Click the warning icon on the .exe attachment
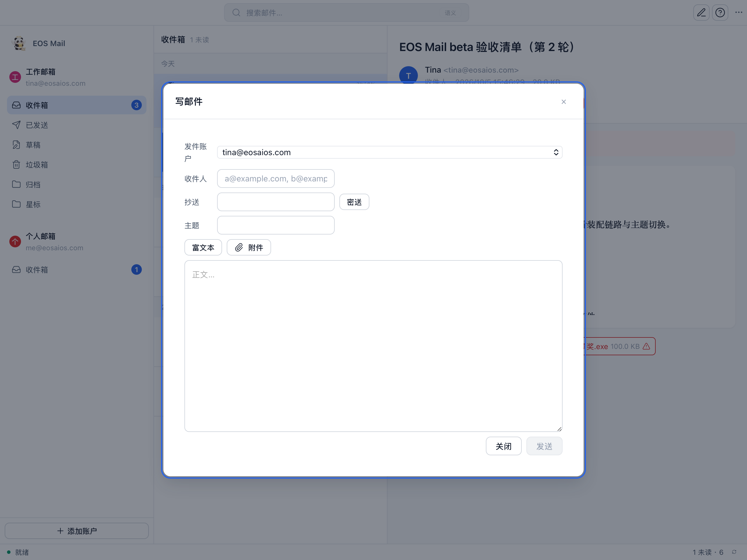The height and width of the screenshot is (560, 747). point(646,346)
